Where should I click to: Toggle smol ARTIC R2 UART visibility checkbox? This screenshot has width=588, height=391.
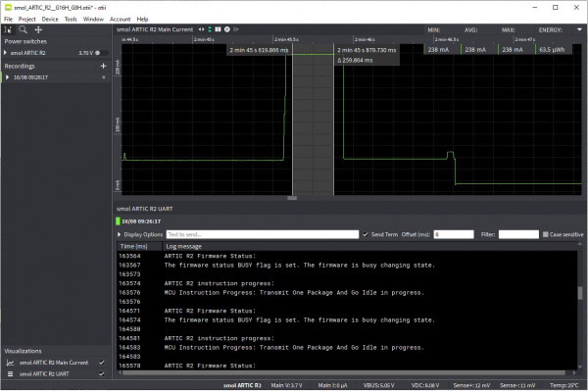tap(102, 373)
